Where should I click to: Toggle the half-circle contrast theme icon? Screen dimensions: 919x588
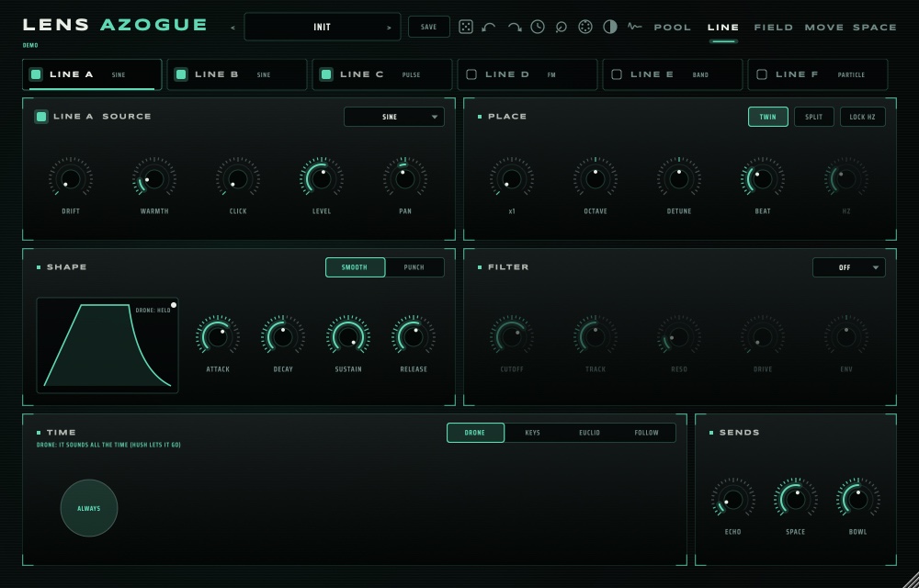click(x=610, y=27)
